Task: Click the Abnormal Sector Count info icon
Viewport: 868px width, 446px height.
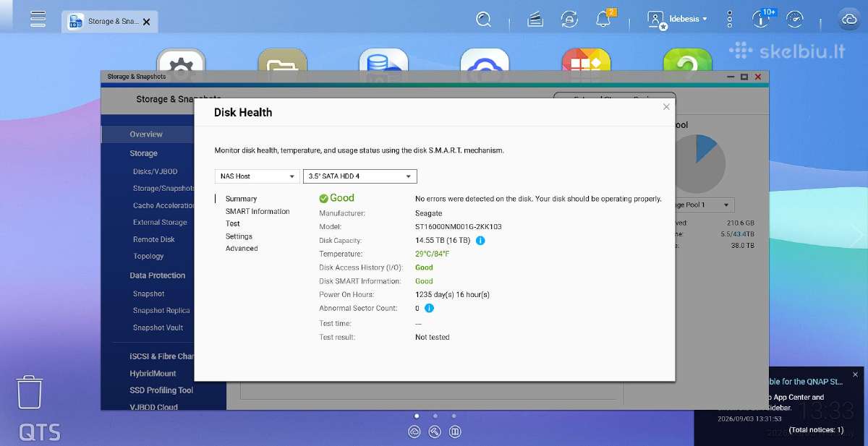Action: click(x=429, y=308)
